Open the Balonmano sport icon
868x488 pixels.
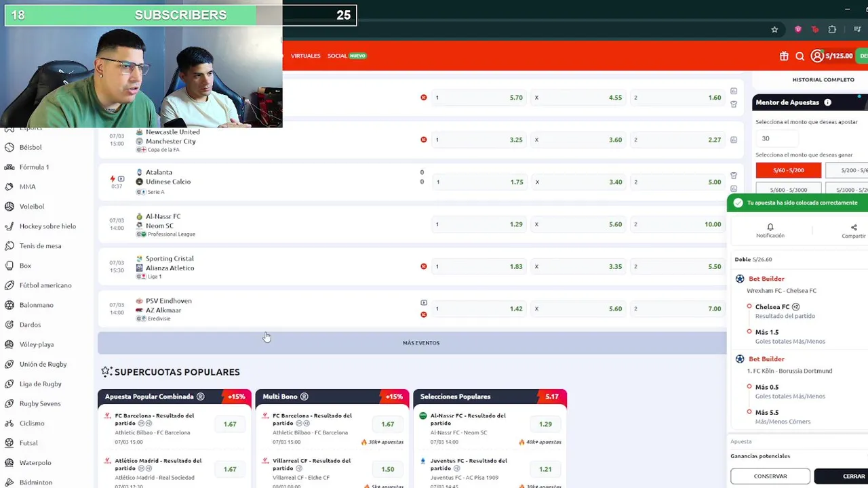[x=9, y=304]
